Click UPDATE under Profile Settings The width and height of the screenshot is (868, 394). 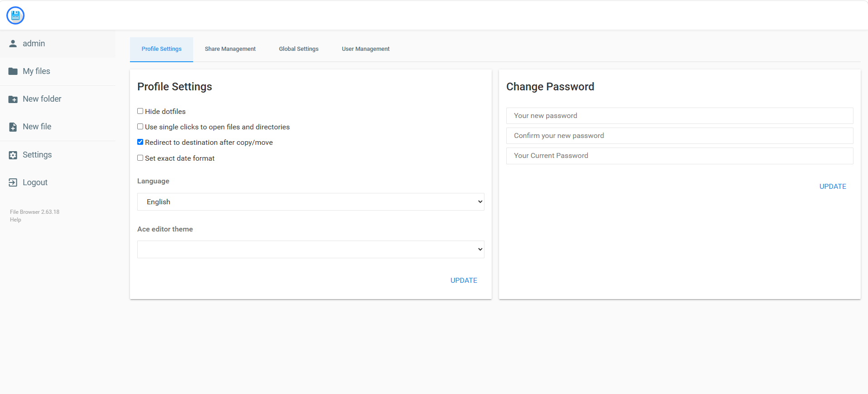[464, 281]
